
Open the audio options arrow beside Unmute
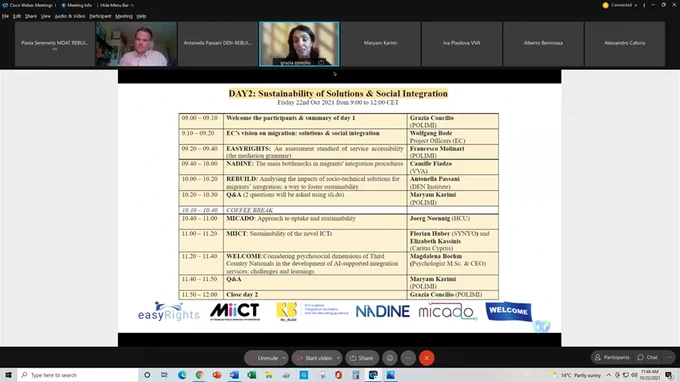[x=284, y=358]
